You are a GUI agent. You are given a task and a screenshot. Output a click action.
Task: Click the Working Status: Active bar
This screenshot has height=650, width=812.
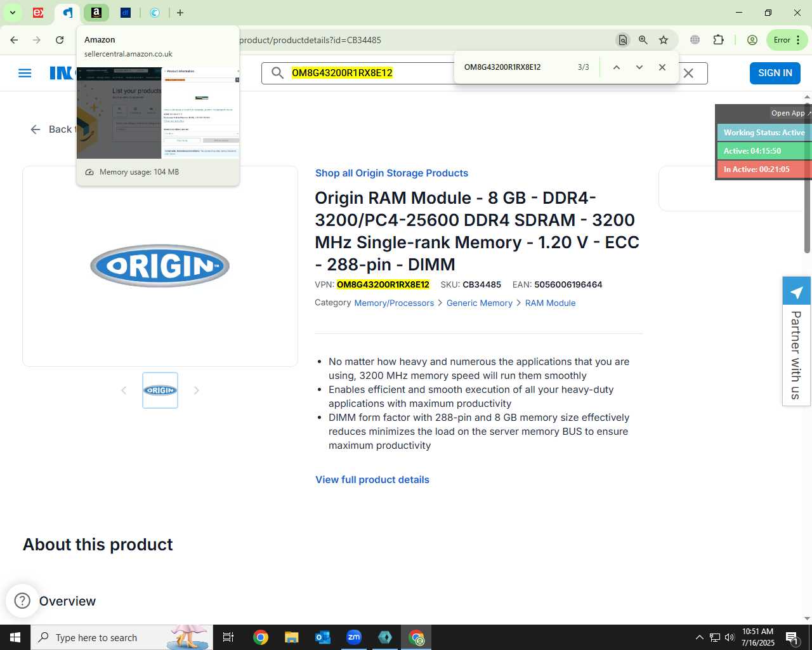click(x=764, y=133)
